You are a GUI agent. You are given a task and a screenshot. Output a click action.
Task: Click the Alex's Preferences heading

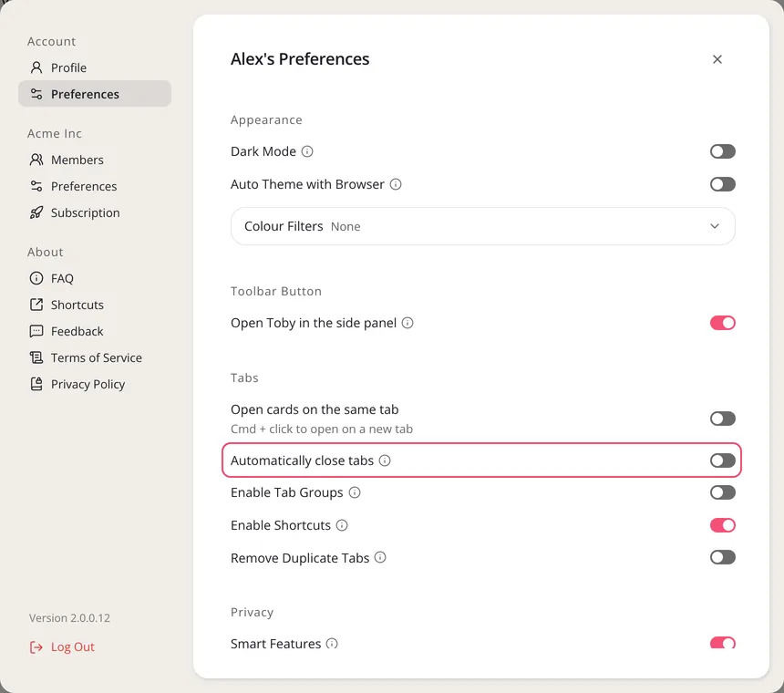(300, 59)
